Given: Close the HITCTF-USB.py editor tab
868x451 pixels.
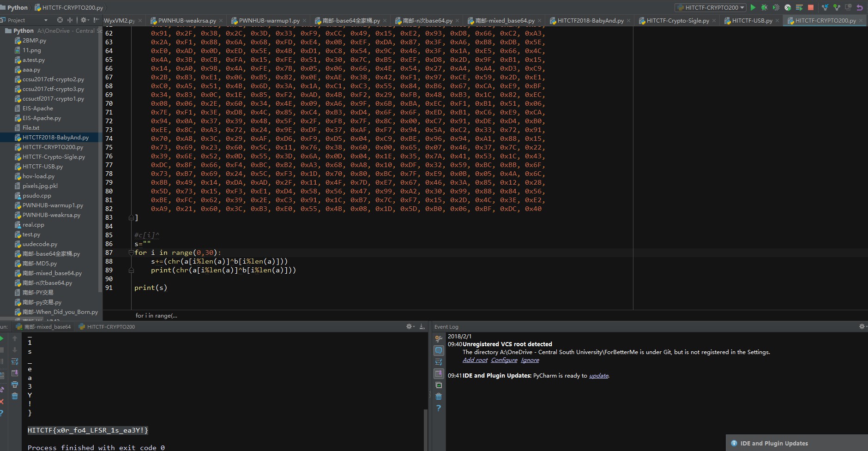Looking at the screenshot, I should coord(778,21).
